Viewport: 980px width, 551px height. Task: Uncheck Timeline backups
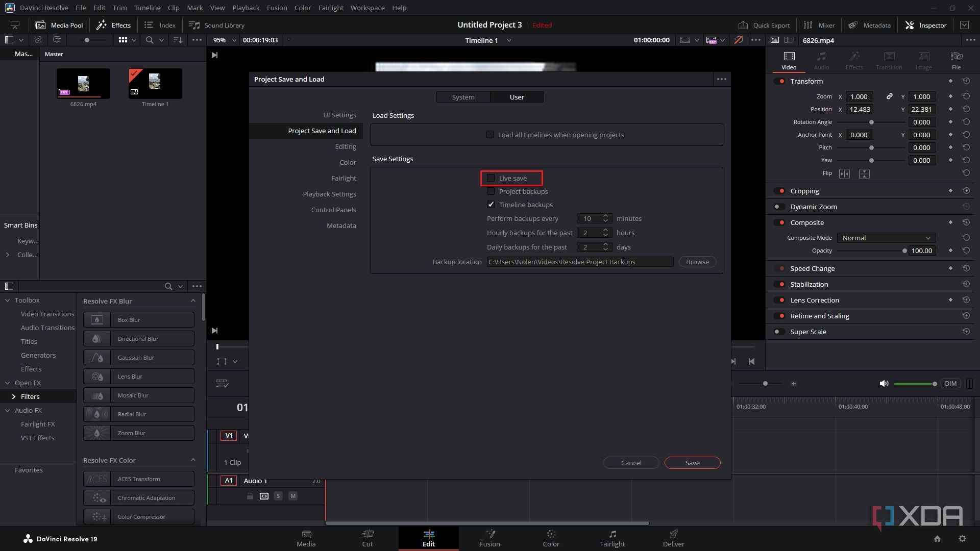[491, 204]
